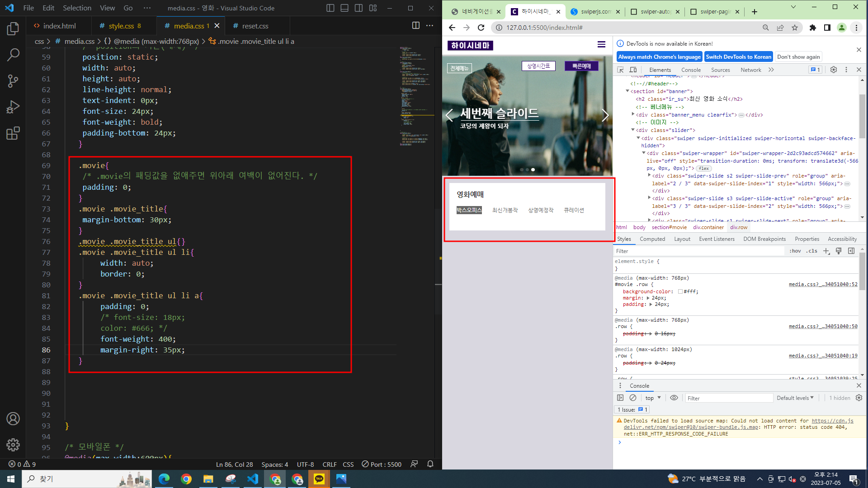The width and height of the screenshot is (868, 488).
Task: Open the Source Control view
Action: [13, 81]
